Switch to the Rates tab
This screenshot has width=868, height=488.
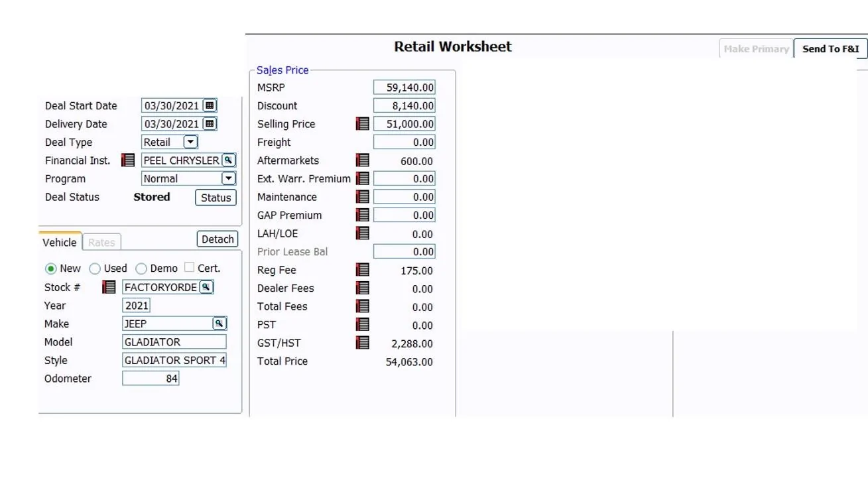(101, 243)
